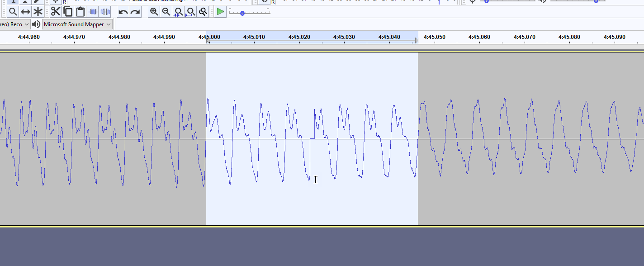Click the playback device speaker icon
This screenshot has height=266, width=644.
point(36,24)
